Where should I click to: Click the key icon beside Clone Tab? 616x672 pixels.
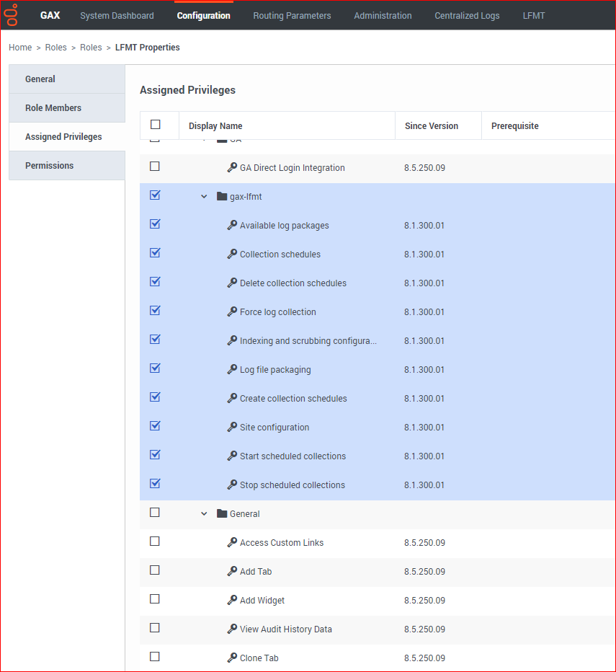click(232, 657)
